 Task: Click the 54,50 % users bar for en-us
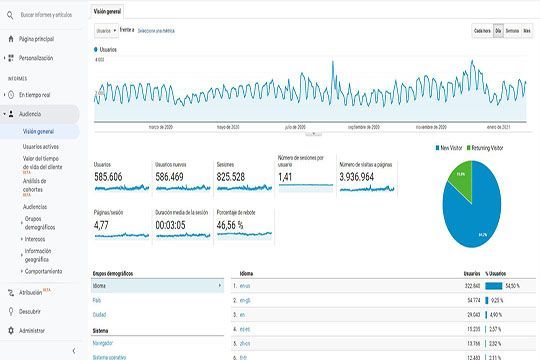tap(494, 286)
